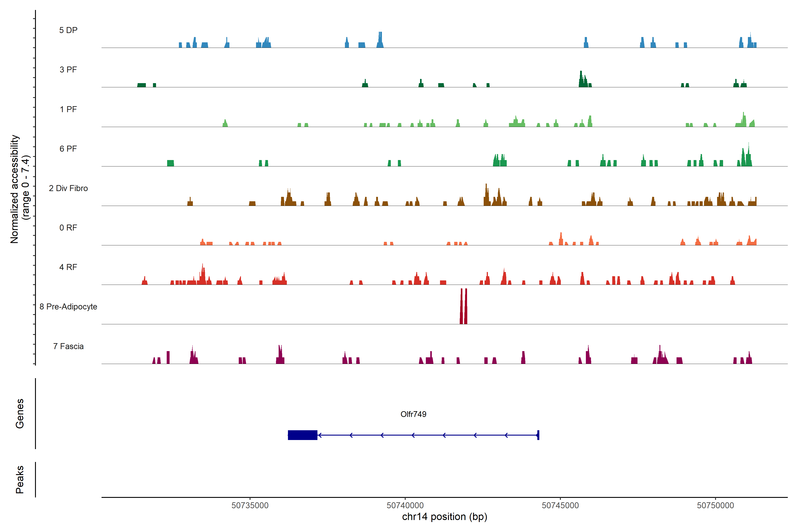Image resolution: width=798 pixels, height=532 pixels.
Task: Select the 5 DP track label
Action: (x=68, y=30)
